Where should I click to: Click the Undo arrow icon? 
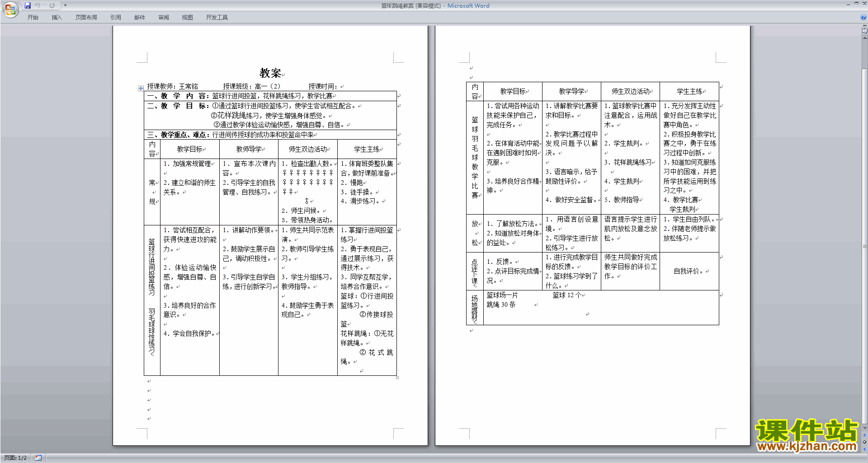37,5
